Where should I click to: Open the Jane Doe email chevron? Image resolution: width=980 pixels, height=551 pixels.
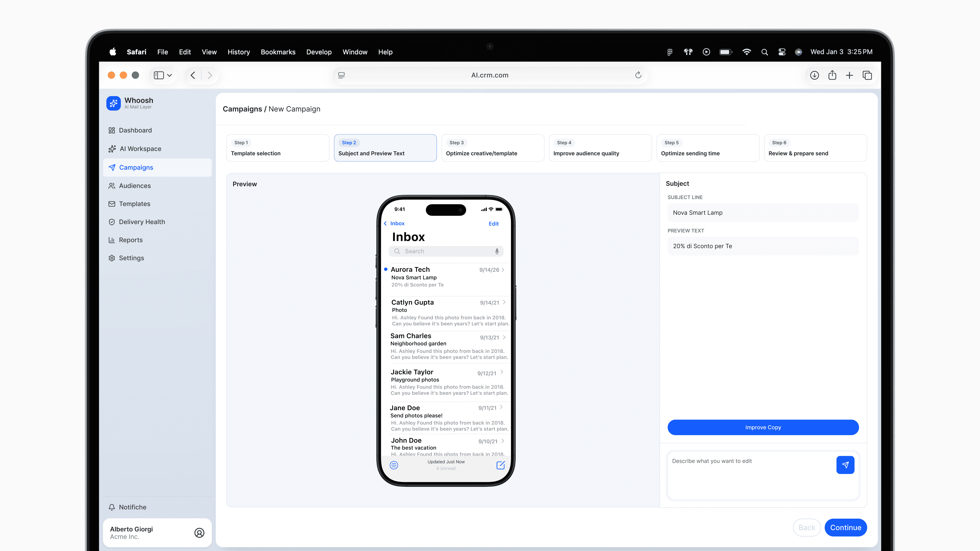tap(501, 407)
